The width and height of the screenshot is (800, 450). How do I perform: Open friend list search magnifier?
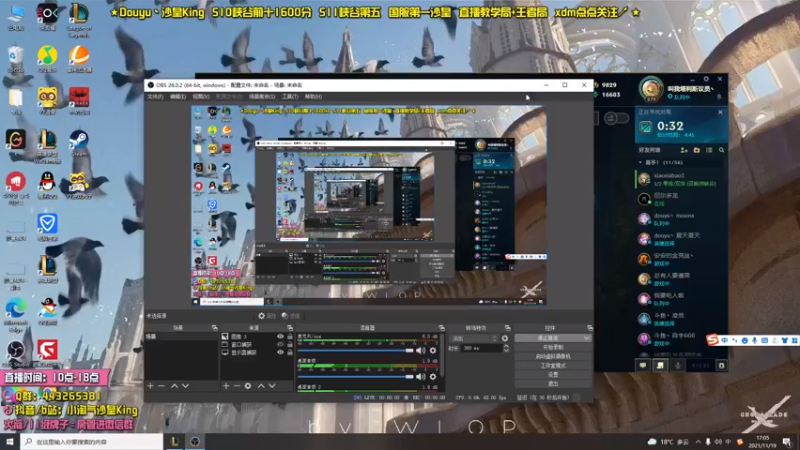click(x=721, y=150)
